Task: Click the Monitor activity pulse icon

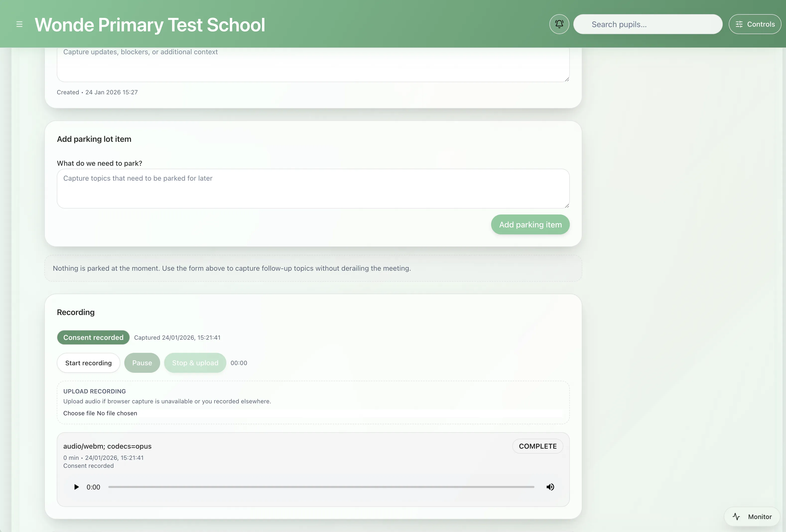Action: tap(736, 517)
